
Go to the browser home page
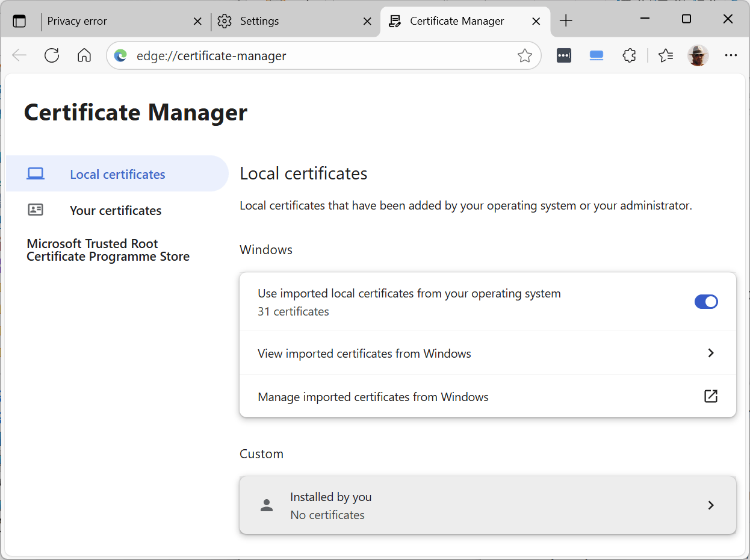point(84,55)
